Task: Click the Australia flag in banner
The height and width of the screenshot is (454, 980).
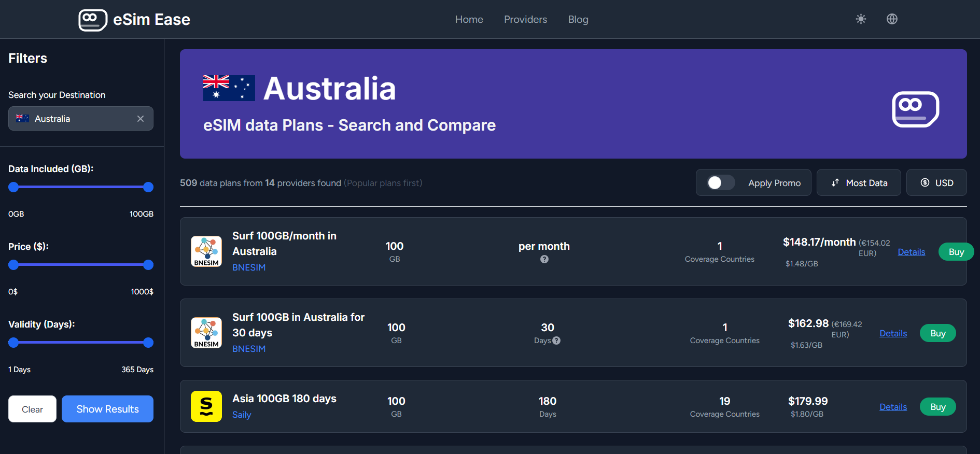Action: point(229,88)
